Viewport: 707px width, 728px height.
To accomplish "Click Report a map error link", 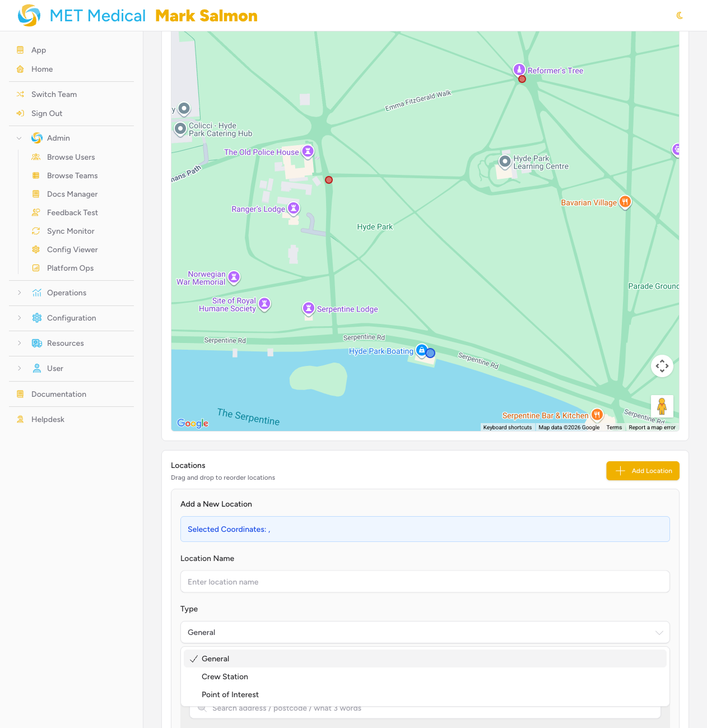I will point(652,427).
